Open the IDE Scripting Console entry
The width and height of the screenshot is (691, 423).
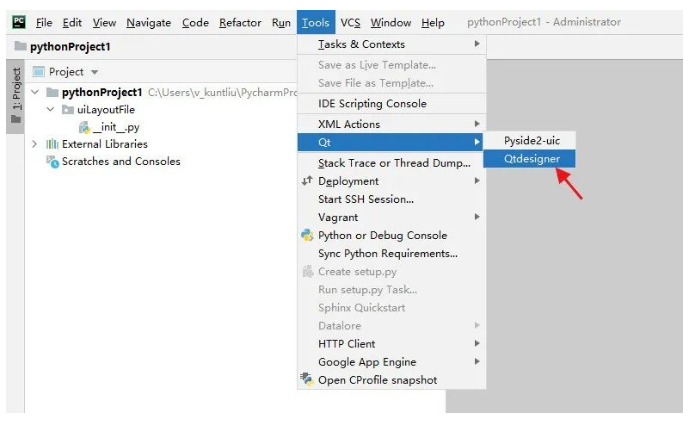tap(392, 104)
